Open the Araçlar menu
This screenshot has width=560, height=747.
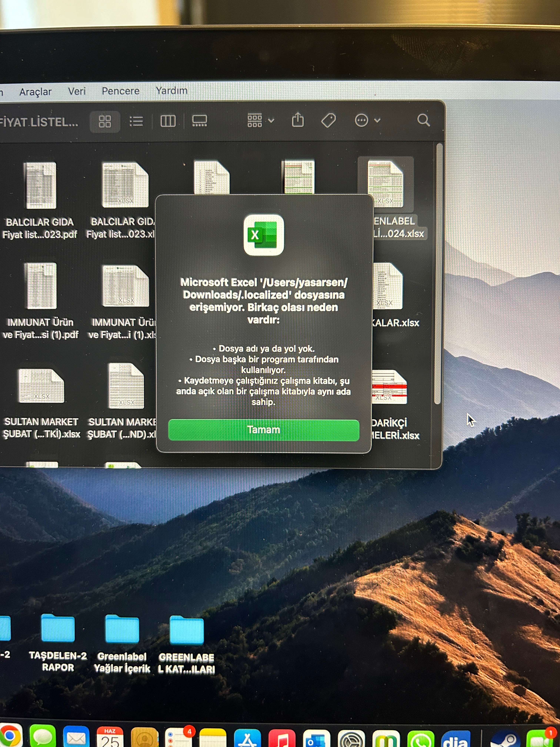(35, 92)
